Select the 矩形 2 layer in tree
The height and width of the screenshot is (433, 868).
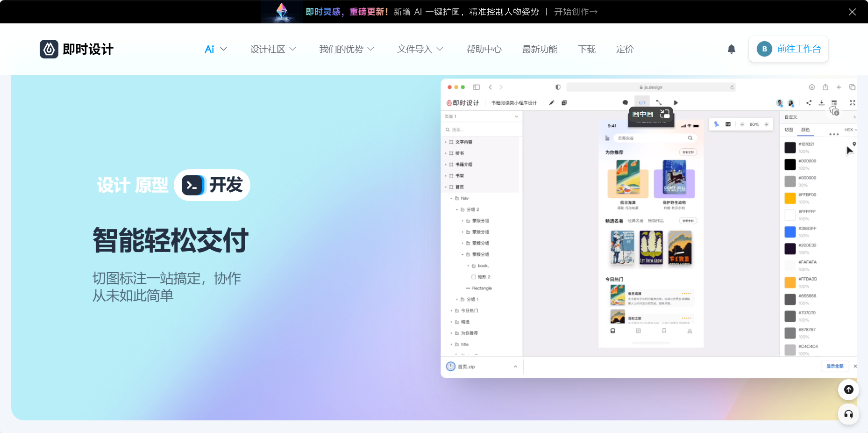tap(484, 277)
